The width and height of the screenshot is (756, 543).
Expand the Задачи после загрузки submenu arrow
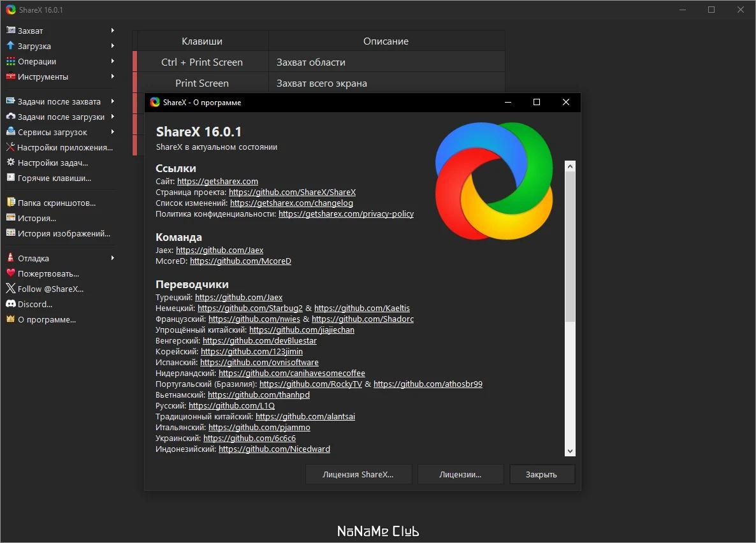112,117
